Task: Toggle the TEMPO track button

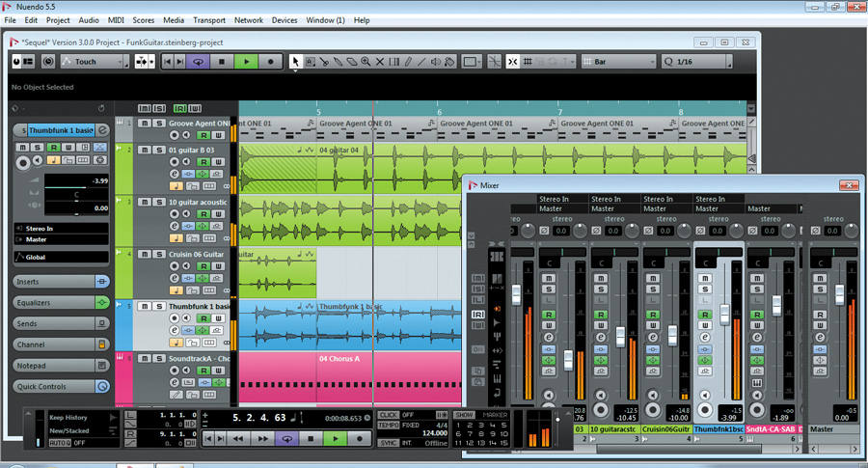Action: pos(388,426)
